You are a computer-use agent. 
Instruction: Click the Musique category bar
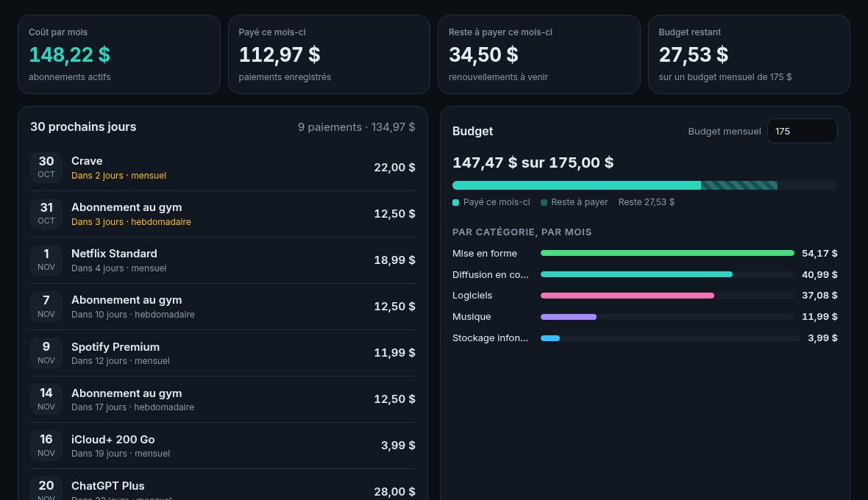point(667,317)
